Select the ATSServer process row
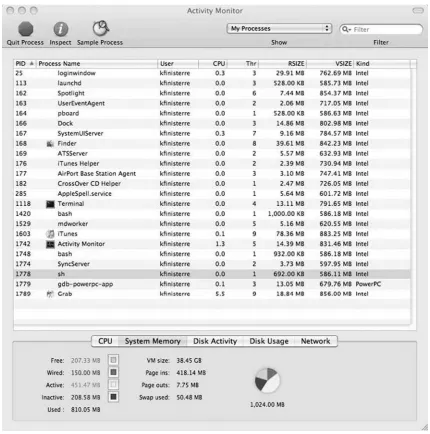The image size is (430, 434). click(x=212, y=154)
